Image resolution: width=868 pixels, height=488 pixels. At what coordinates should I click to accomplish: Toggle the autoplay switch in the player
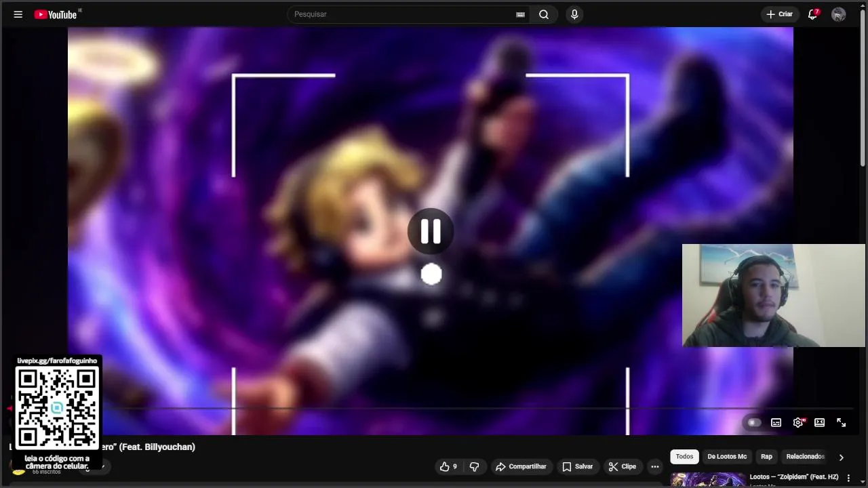pos(753,422)
